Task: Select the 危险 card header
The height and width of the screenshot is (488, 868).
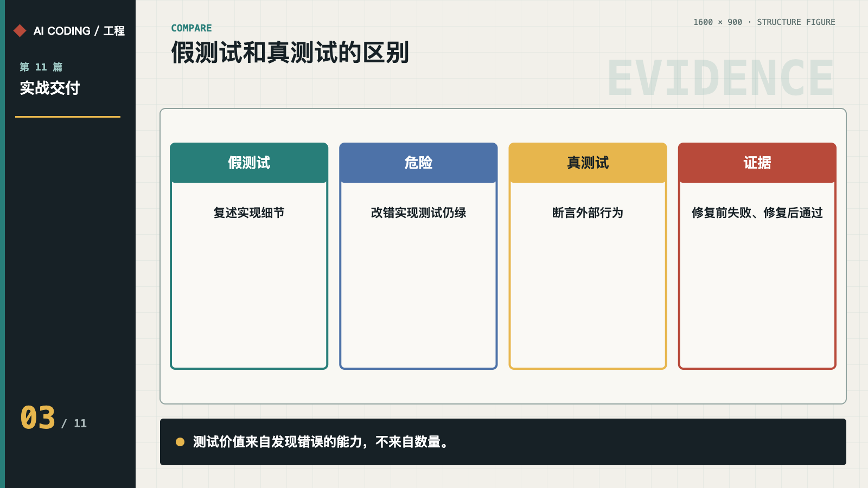Action: pos(418,163)
